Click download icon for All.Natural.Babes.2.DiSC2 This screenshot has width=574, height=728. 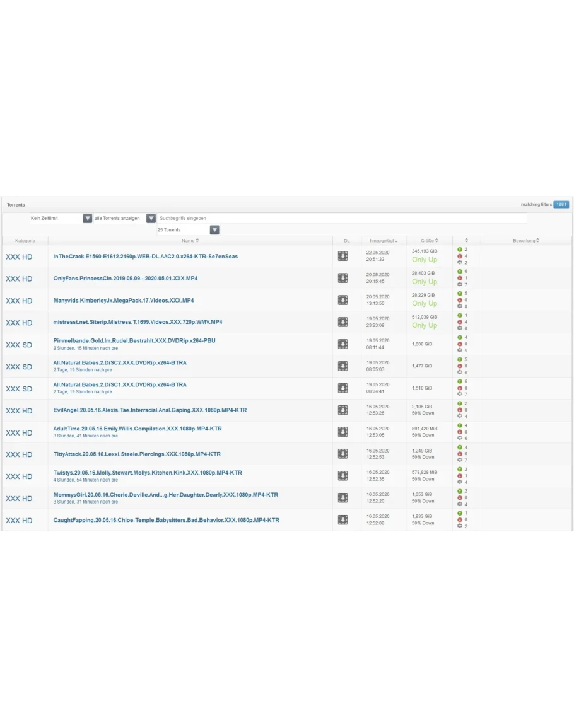[x=343, y=366]
